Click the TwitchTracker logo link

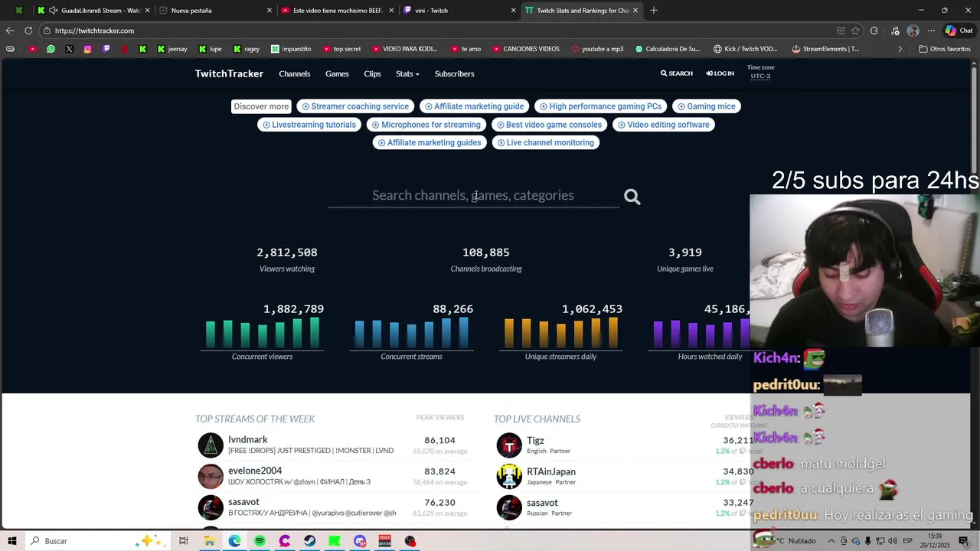click(229, 73)
